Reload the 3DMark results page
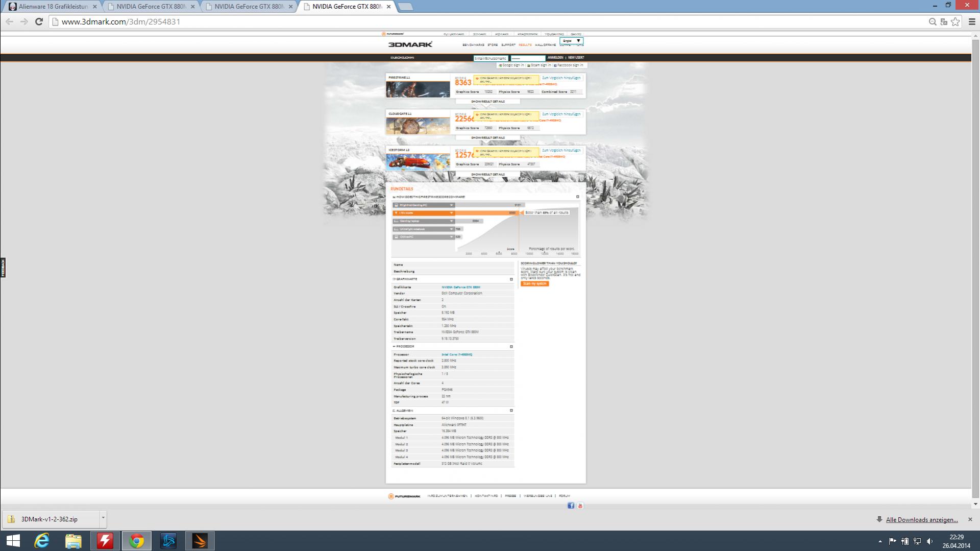Viewport: 980px width, 551px height. point(39,21)
